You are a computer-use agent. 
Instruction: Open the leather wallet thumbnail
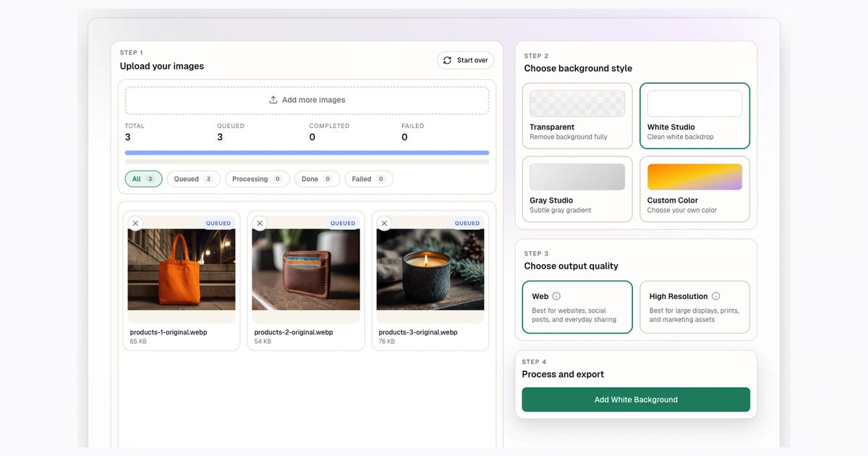tap(306, 269)
